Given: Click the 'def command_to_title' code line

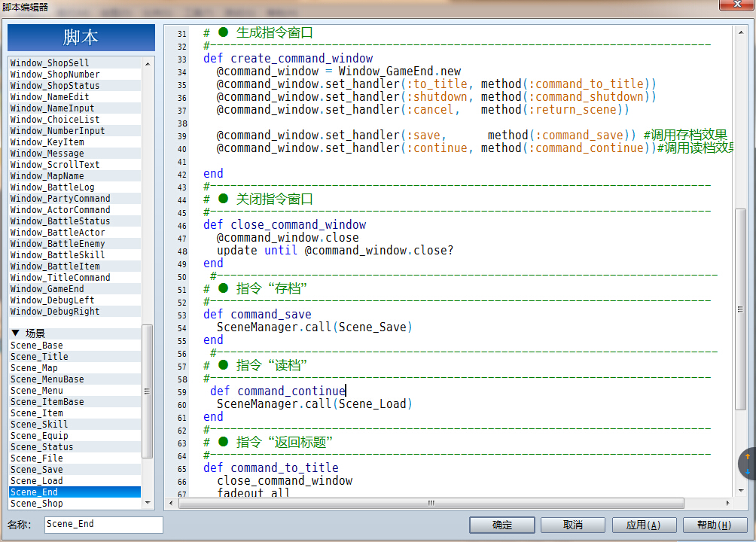Looking at the screenshot, I should pos(271,467).
